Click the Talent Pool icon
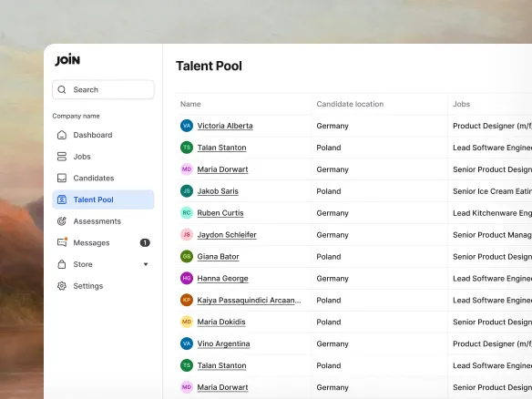 pos(62,199)
